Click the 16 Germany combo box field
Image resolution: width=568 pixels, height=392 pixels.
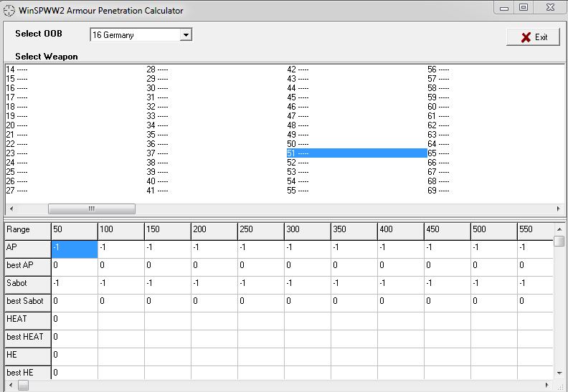pos(135,35)
